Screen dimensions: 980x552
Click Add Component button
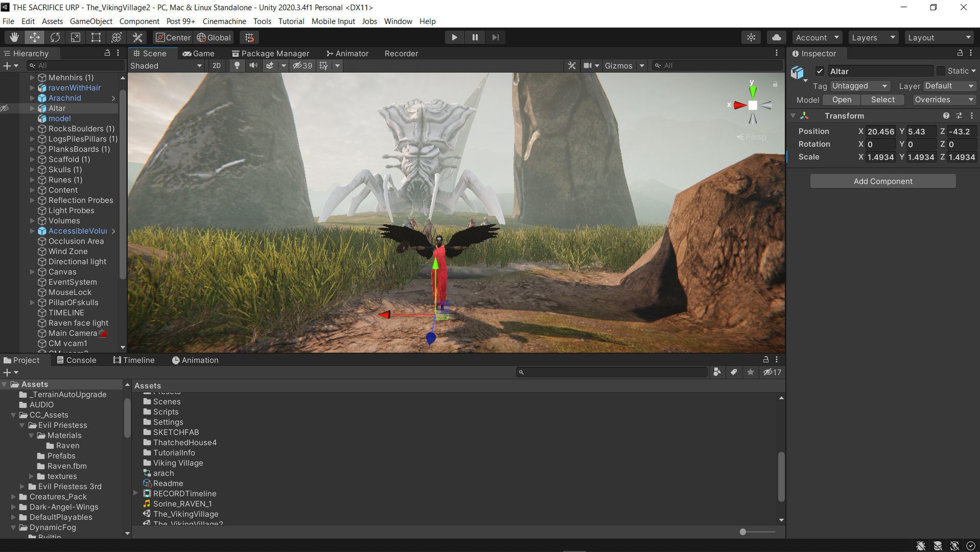(883, 181)
